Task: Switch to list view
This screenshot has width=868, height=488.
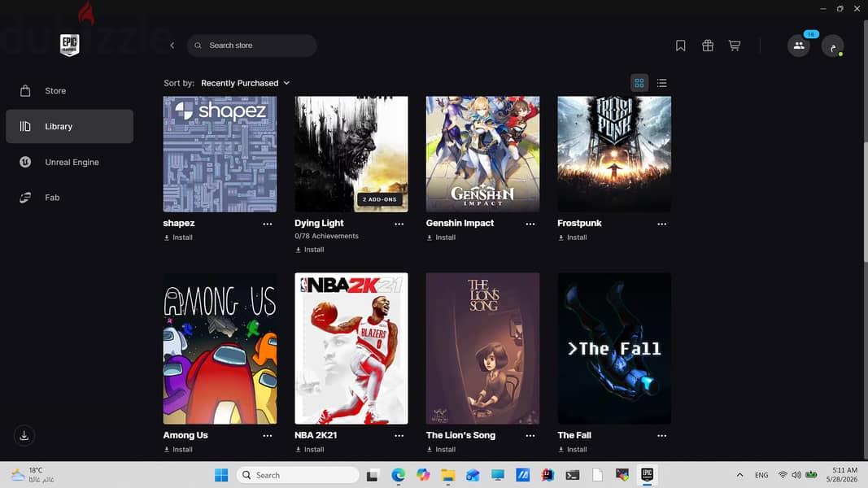Action: (661, 83)
